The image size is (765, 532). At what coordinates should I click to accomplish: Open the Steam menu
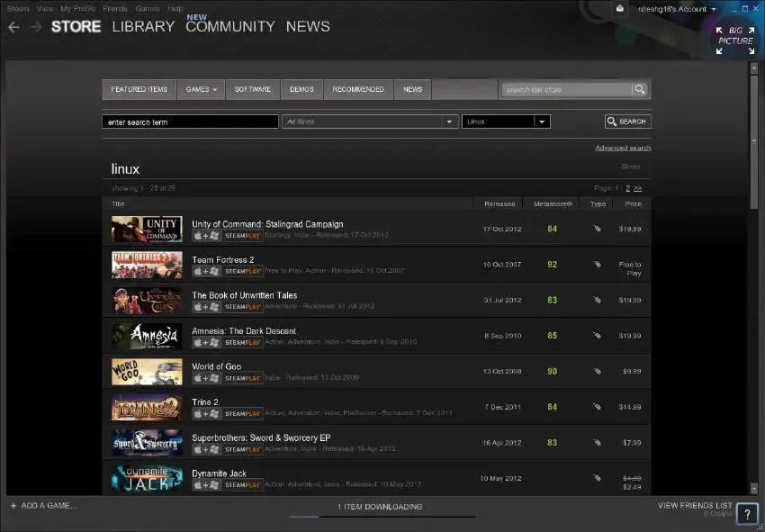[18, 8]
